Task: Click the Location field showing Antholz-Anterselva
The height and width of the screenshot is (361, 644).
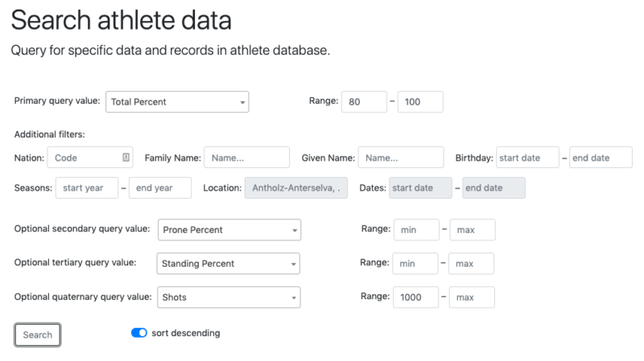Action: (x=296, y=188)
